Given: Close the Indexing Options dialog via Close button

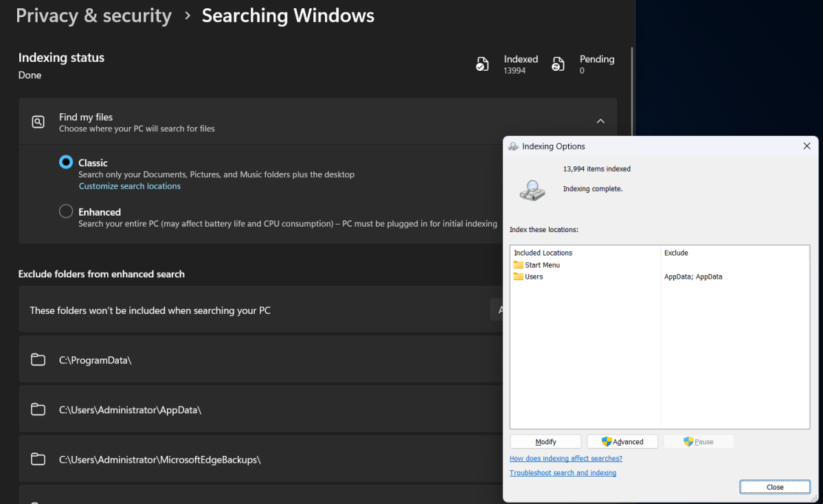Looking at the screenshot, I should click(775, 486).
